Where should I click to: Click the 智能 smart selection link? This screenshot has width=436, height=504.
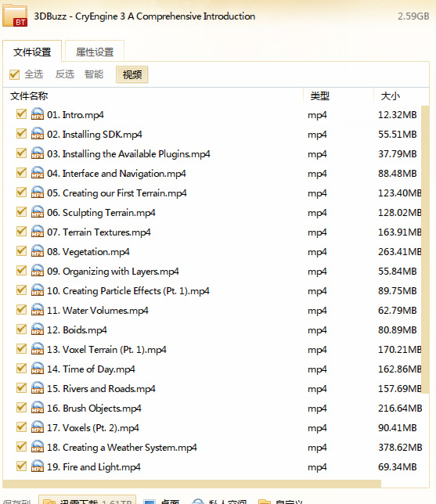tap(94, 74)
